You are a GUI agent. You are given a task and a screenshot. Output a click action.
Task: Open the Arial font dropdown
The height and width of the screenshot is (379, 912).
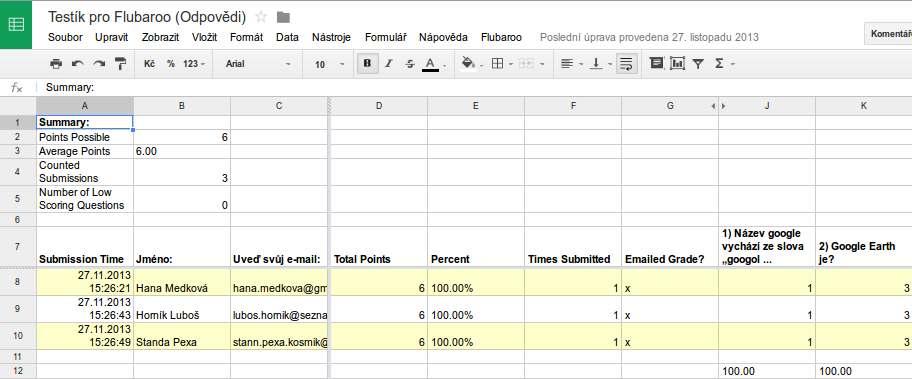tap(258, 64)
